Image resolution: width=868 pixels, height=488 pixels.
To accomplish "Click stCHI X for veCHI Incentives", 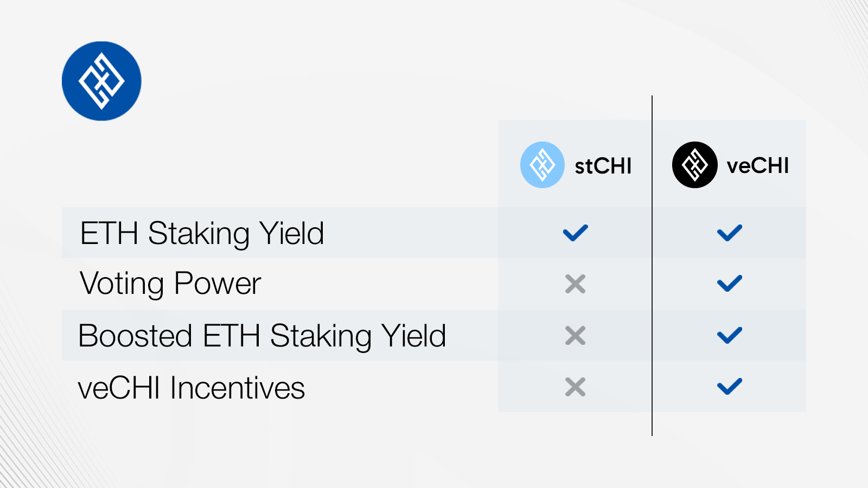I will 575,387.
